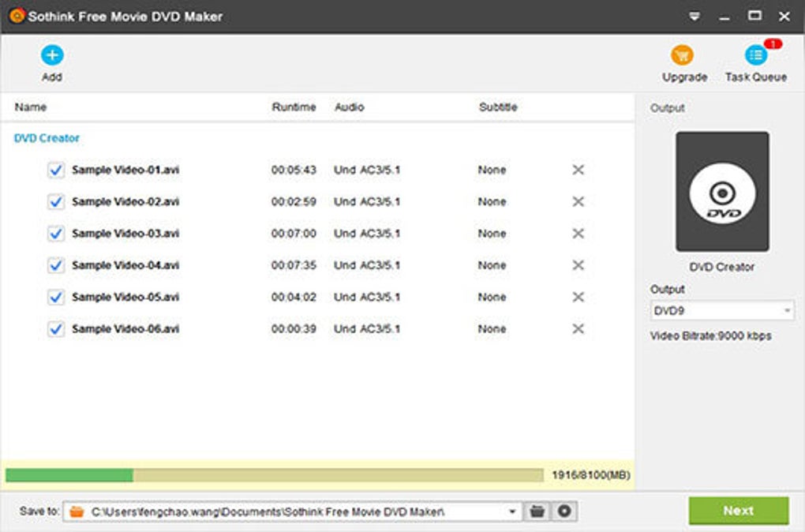Image resolution: width=805 pixels, height=532 pixels.
Task: Open the browse folder icon beside save path
Action: click(537, 511)
